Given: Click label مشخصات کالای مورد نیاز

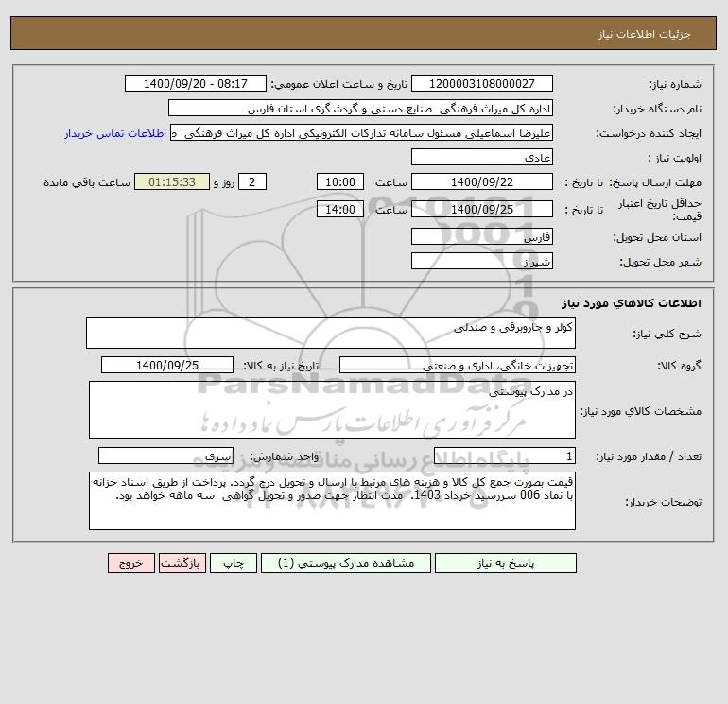Looking at the screenshot, I should [641, 411].
